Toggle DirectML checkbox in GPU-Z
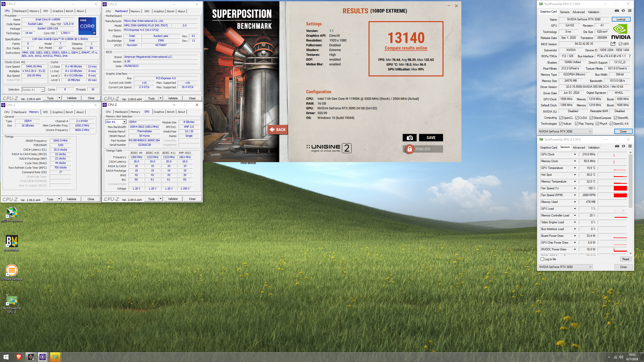Screen dimensions: 644x362 click(615, 118)
